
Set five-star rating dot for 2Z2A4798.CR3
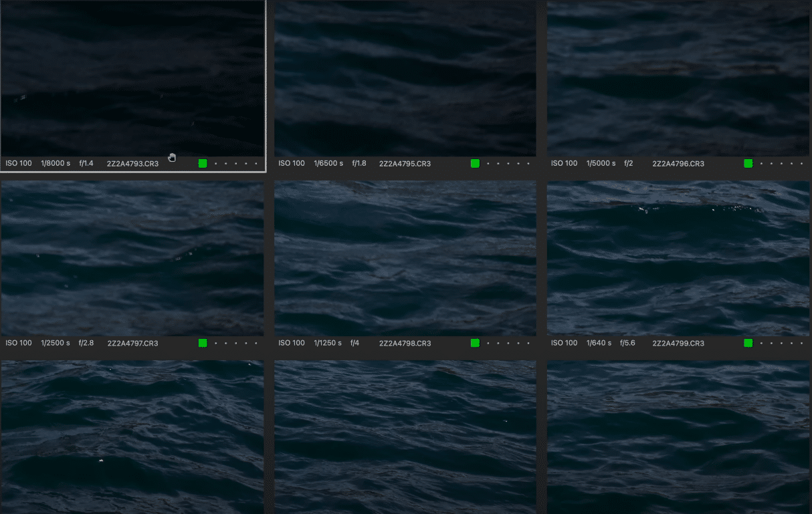pyautogui.click(x=528, y=344)
